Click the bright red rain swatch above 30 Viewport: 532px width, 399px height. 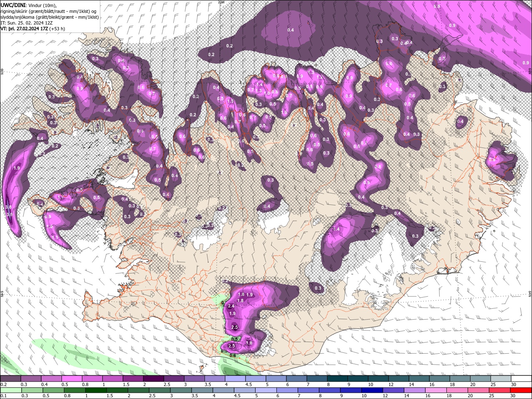point(521,390)
